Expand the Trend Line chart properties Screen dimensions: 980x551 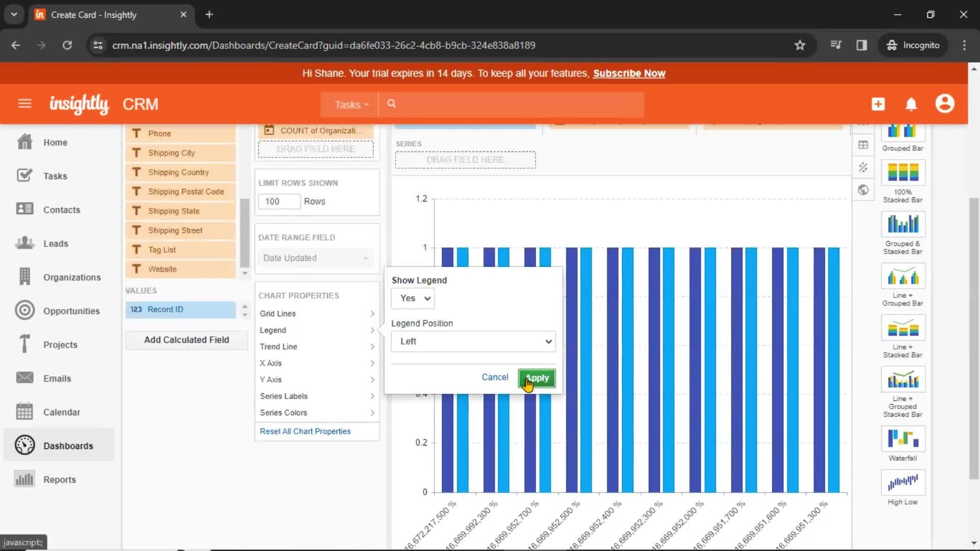(316, 346)
